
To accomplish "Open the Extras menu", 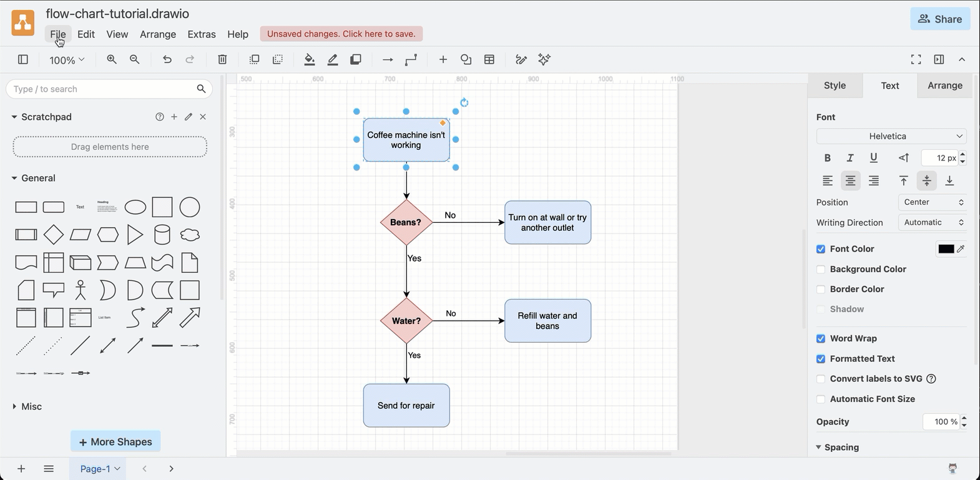I will point(202,34).
